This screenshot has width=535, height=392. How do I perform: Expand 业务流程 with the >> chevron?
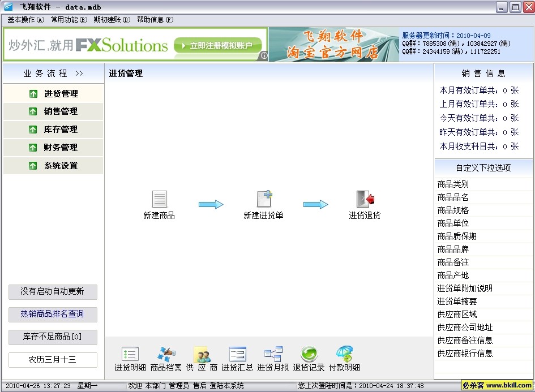coord(79,74)
